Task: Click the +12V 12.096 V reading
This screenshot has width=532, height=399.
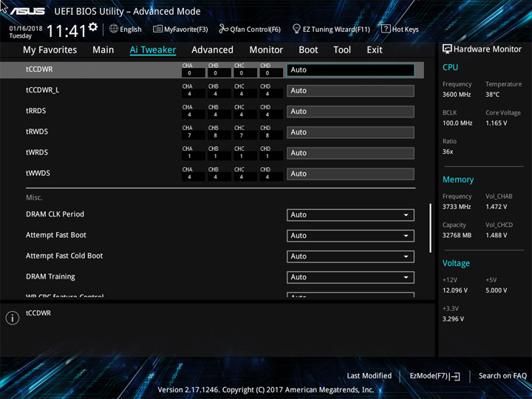Action: [455, 290]
